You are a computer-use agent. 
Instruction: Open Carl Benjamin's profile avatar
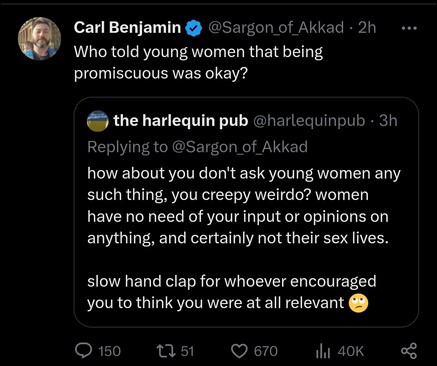click(39, 39)
